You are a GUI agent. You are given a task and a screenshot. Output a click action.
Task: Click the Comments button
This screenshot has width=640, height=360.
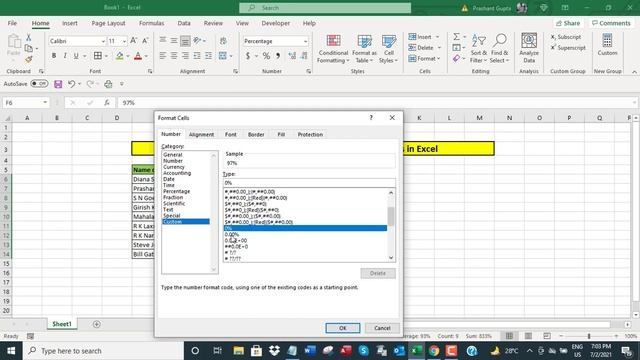pyautogui.click(x=611, y=23)
